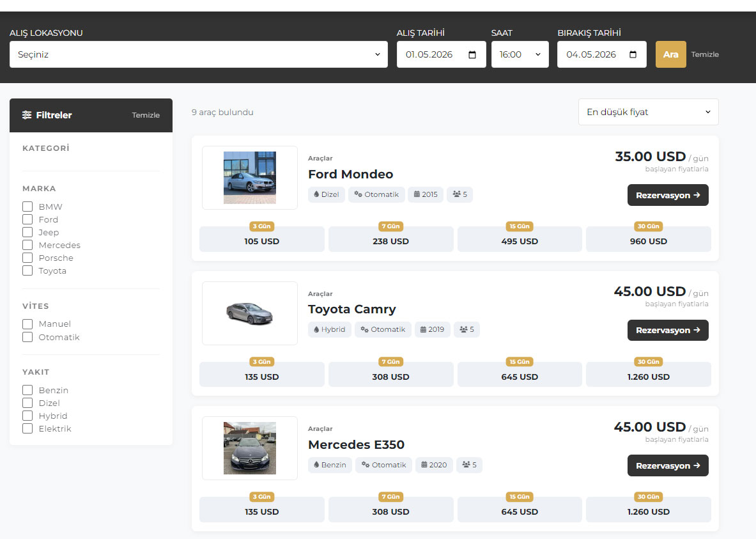
Task: Click Mercedes E350 Benzin fuel tag
Action: [x=330, y=465]
